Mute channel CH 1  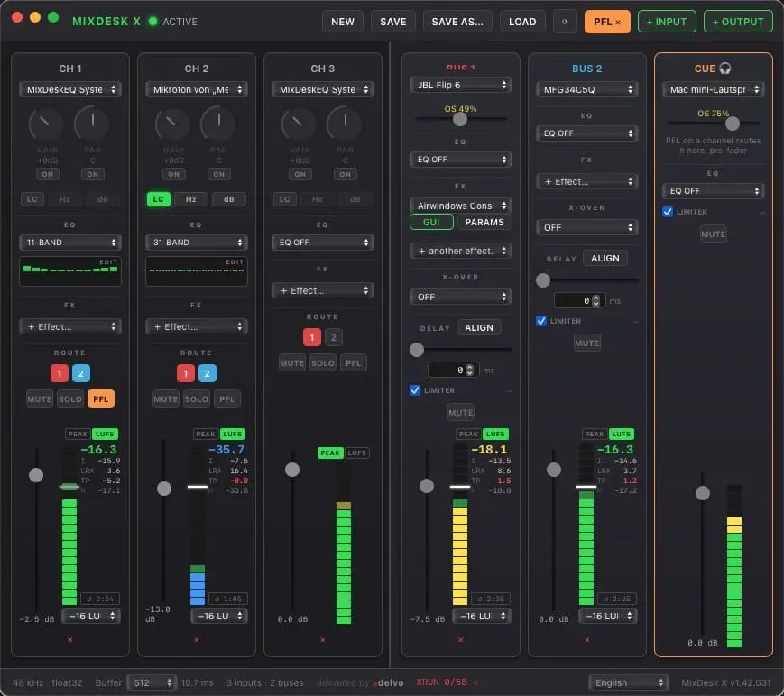coord(40,398)
